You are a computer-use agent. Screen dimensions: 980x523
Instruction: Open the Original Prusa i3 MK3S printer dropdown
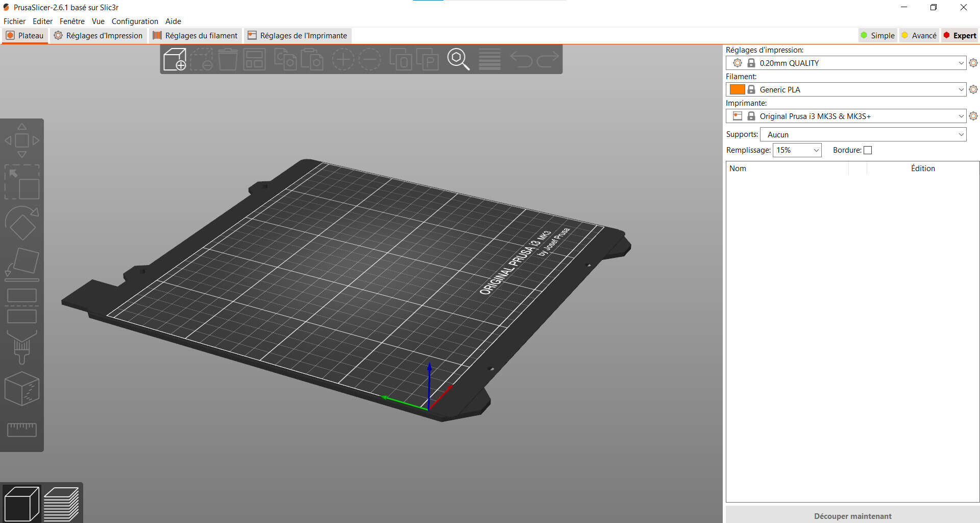tap(846, 116)
